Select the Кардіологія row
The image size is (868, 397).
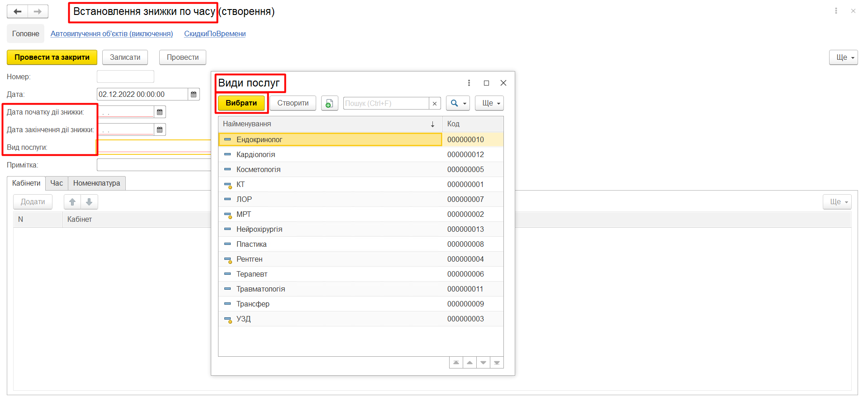coord(256,155)
